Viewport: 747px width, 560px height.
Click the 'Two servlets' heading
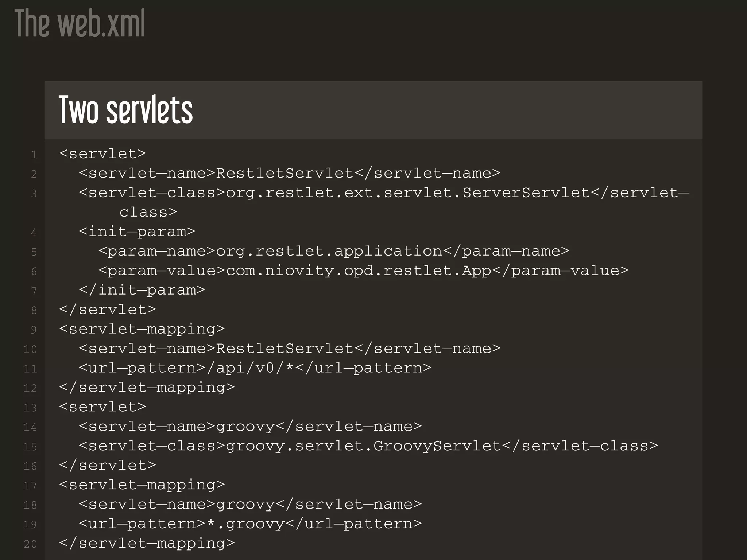pos(125,109)
